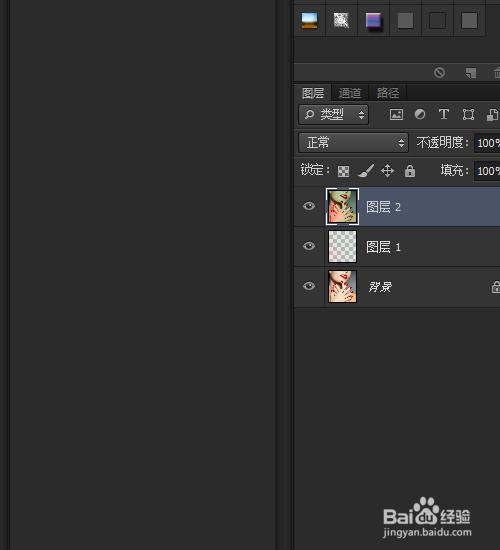Click the 图层 2 layer name
Viewport: 500px width, 550px height.
click(x=383, y=207)
